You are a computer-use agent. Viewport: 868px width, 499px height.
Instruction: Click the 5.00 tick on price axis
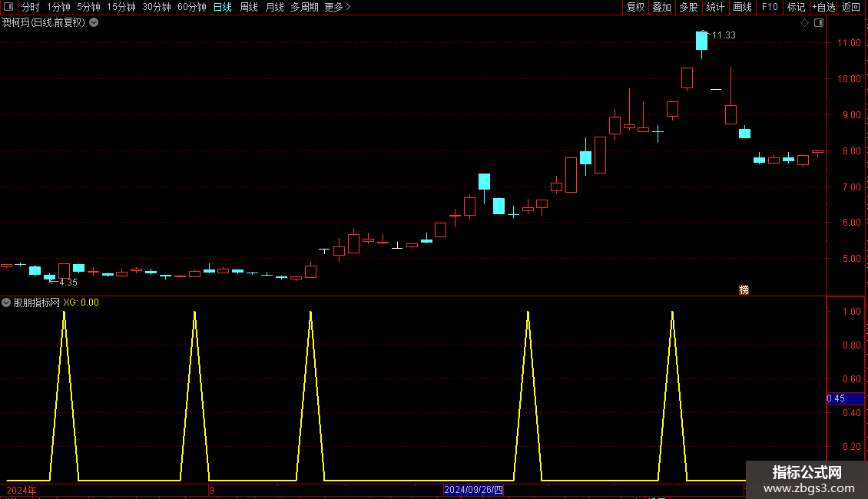point(851,259)
